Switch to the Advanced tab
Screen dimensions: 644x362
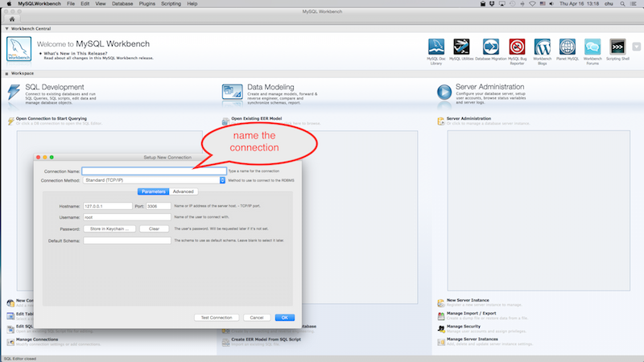(183, 191)
